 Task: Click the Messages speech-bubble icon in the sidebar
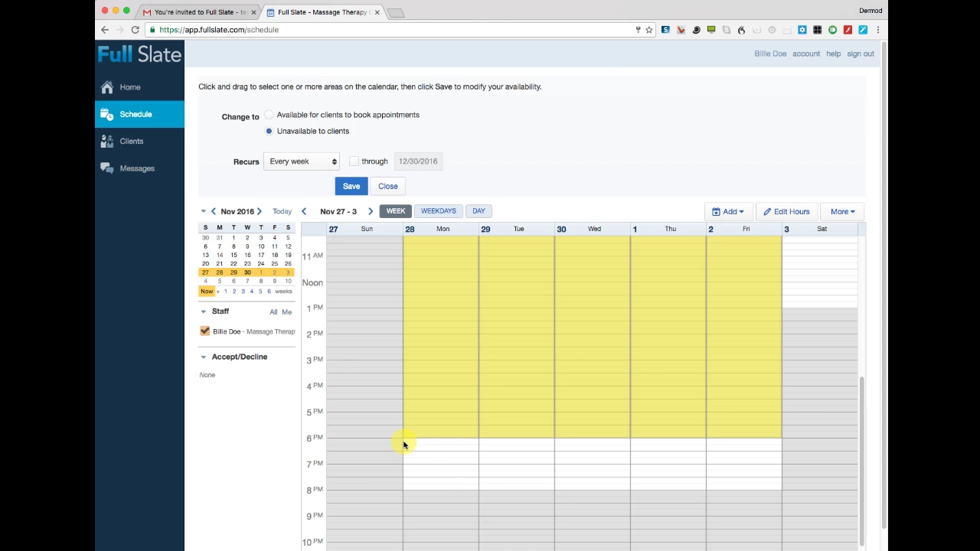(x=107, y=168)
